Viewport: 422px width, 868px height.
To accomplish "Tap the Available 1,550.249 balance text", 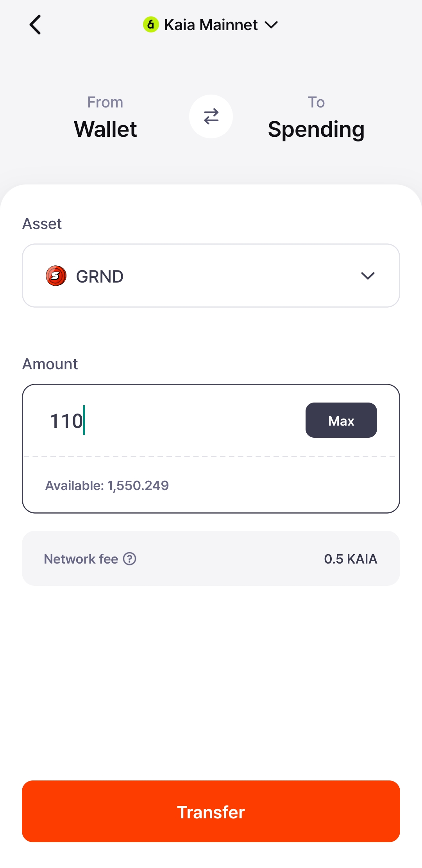I will coord(107,485).
